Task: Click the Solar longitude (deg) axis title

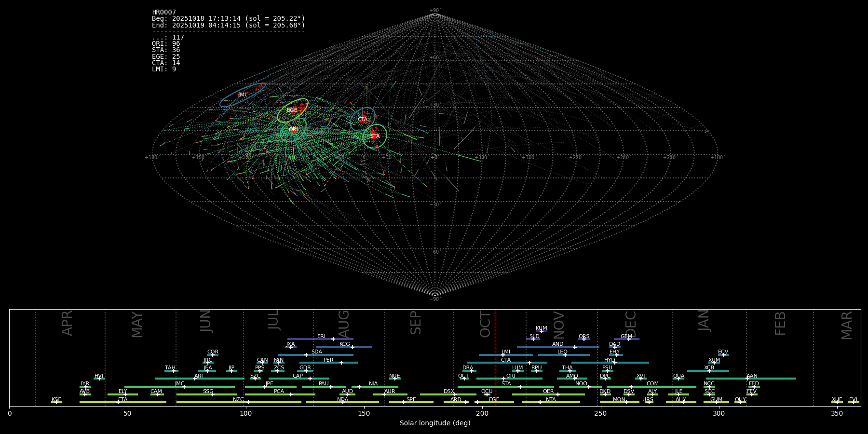Action: pyautogui.click(x=435, y=423)
